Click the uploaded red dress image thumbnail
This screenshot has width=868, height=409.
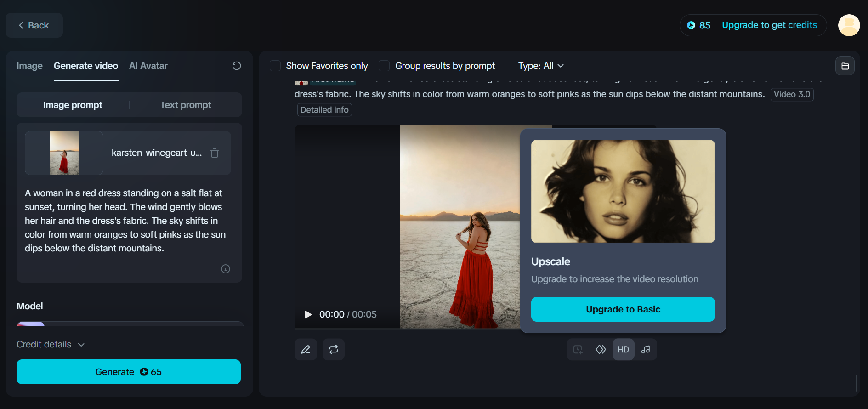click(64, 153)
